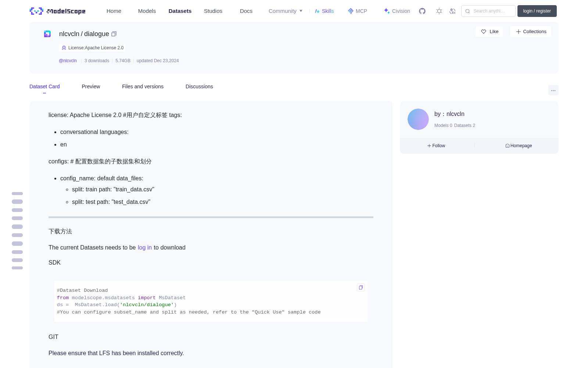Go to Home in top navigation
The height and width of the screenshot is (368, 588).
[114, 11]
